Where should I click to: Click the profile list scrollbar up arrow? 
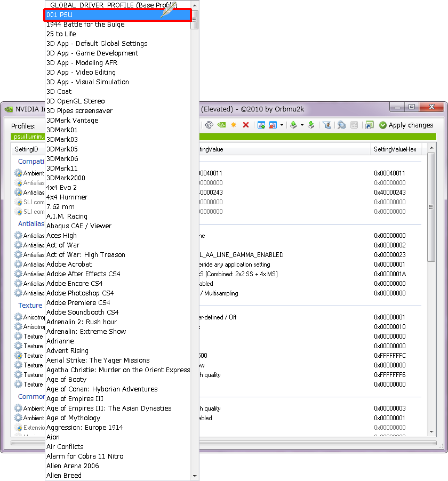(x=195, y=5)
